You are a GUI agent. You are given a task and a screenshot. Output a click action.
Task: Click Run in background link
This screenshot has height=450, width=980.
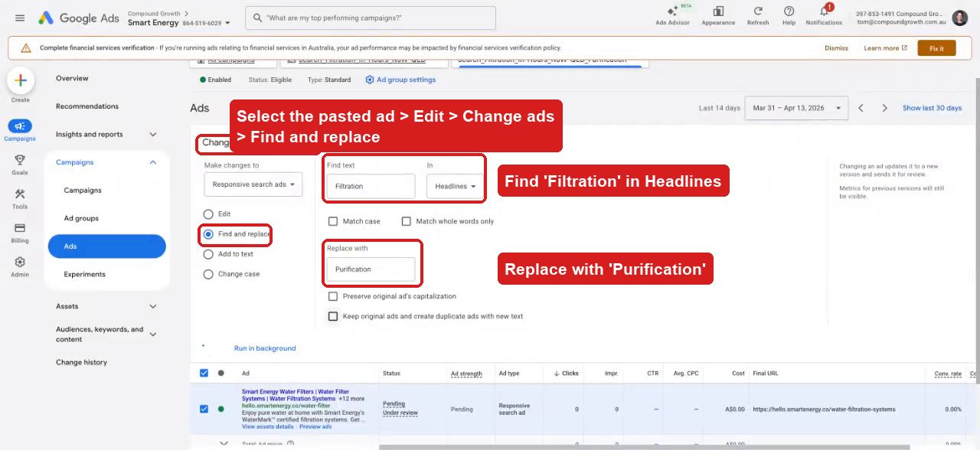[x=265, y=348]
